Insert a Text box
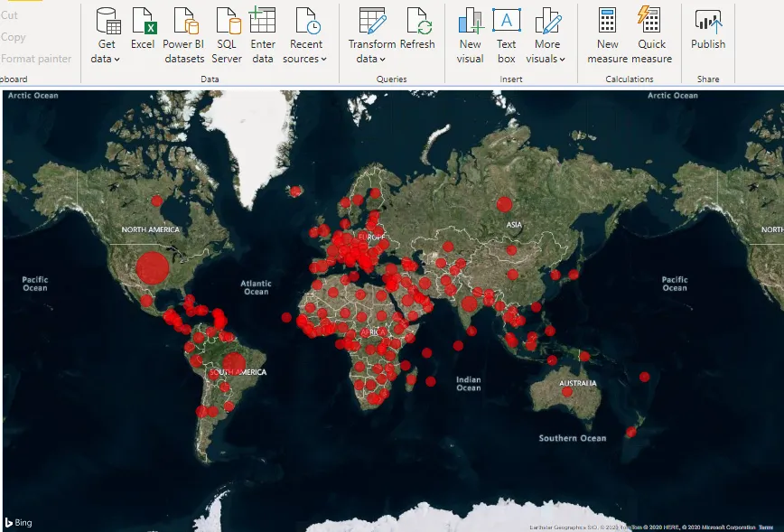The height and width of the screenshot is (532, 784). point(507,35)
